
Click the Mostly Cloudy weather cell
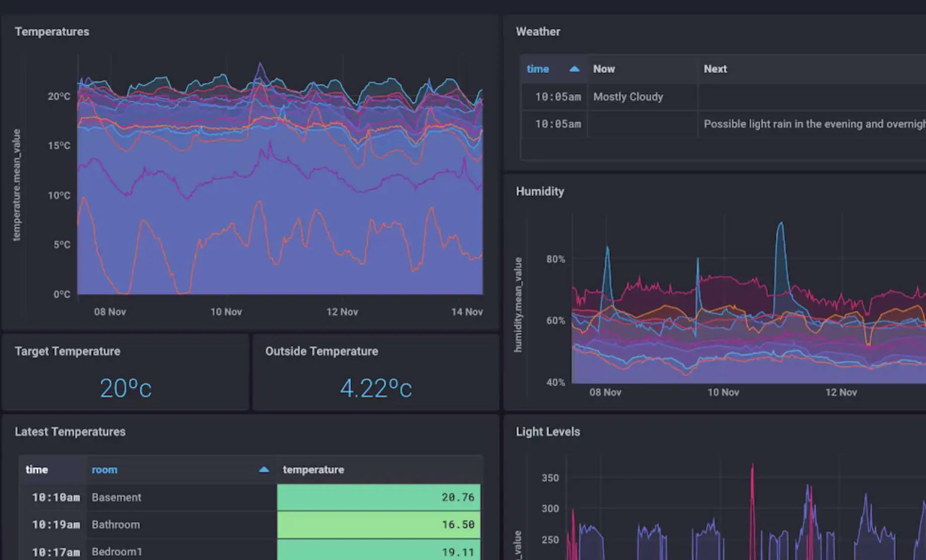[628, 97]
